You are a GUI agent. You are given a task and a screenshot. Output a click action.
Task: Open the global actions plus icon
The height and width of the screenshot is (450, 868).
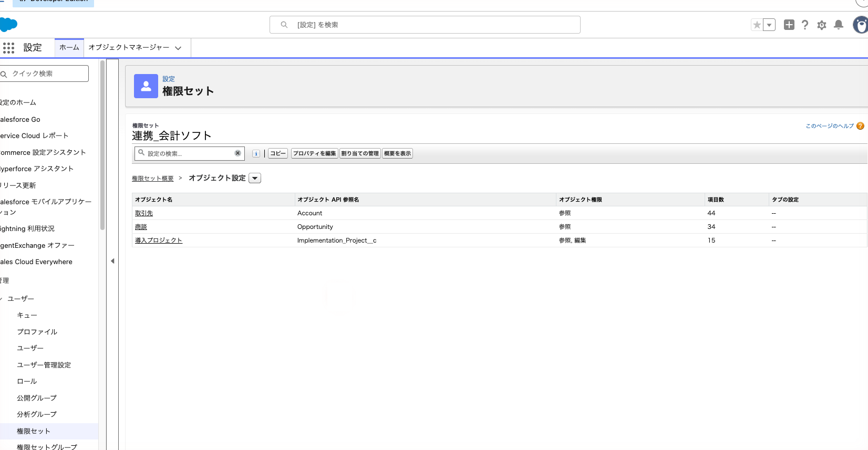pos(789,25)
